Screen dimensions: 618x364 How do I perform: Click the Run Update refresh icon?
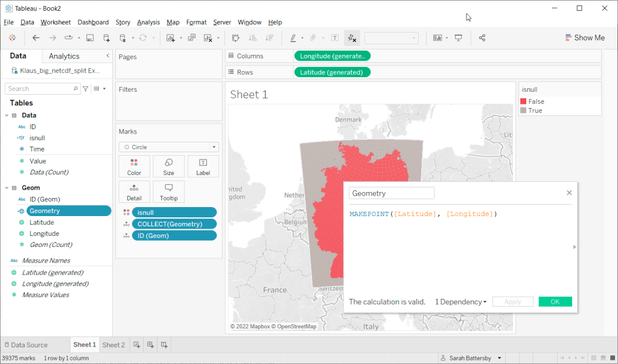click(142, 38)
